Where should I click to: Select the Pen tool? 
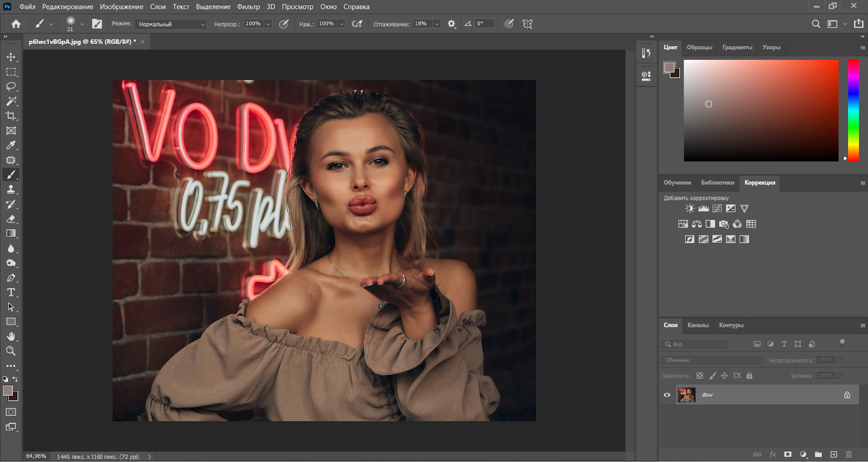[x=11, y=277]
